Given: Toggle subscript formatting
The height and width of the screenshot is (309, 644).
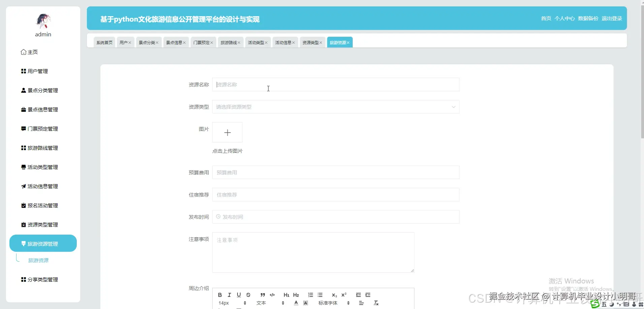Looking at the screenshot, I should pyautogui.click(x=334, y=295).
